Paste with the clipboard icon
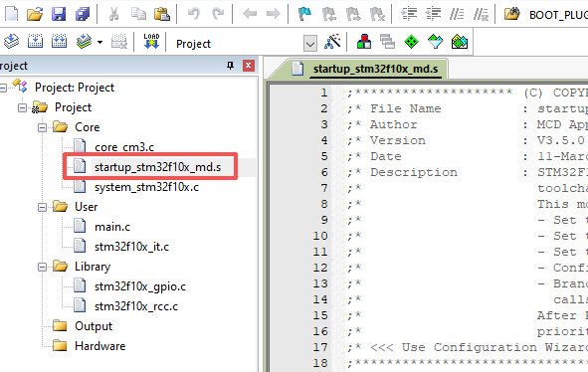The image size is (588, 372). (x=162, y=14)
